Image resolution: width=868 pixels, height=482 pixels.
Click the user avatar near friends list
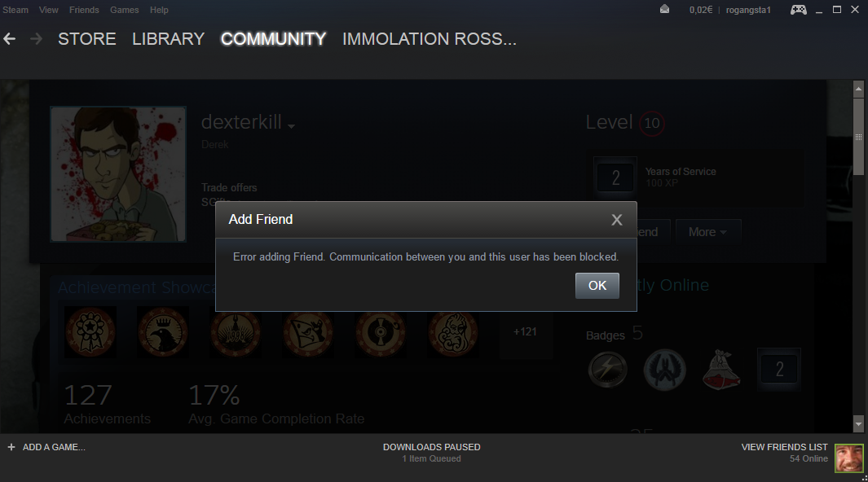click(848, 458)
